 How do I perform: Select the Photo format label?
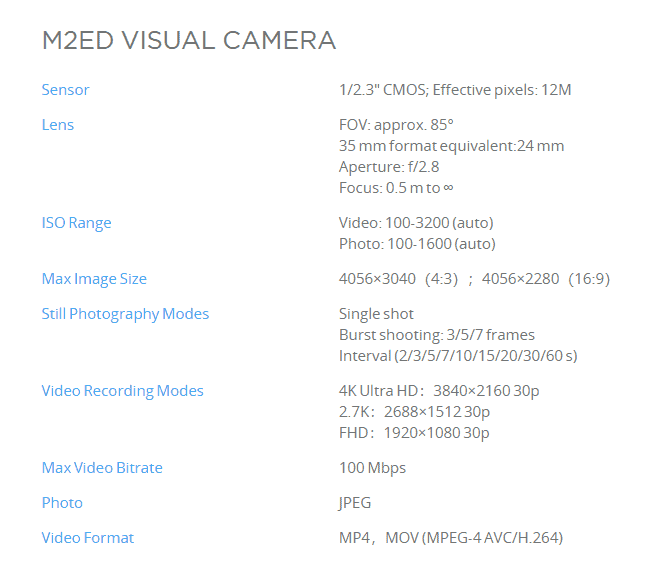62,503
